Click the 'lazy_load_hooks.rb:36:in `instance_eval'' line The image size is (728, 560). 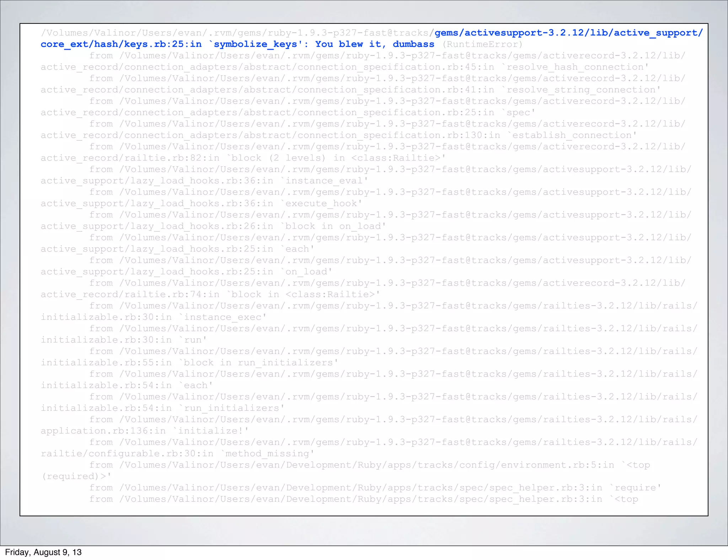click(204, 181)
